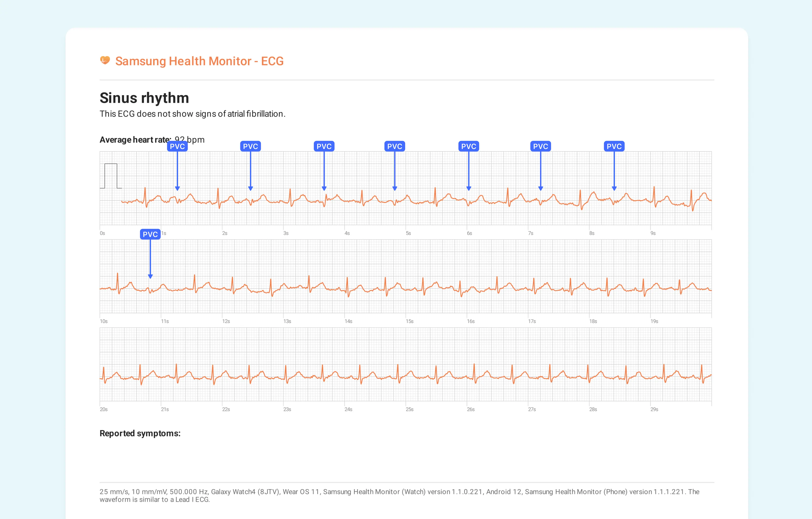Image resolution: width=812 pixels, height=519 pixels.
Task: Click the 0s axis label on first strip
Action: click(103, 233)
